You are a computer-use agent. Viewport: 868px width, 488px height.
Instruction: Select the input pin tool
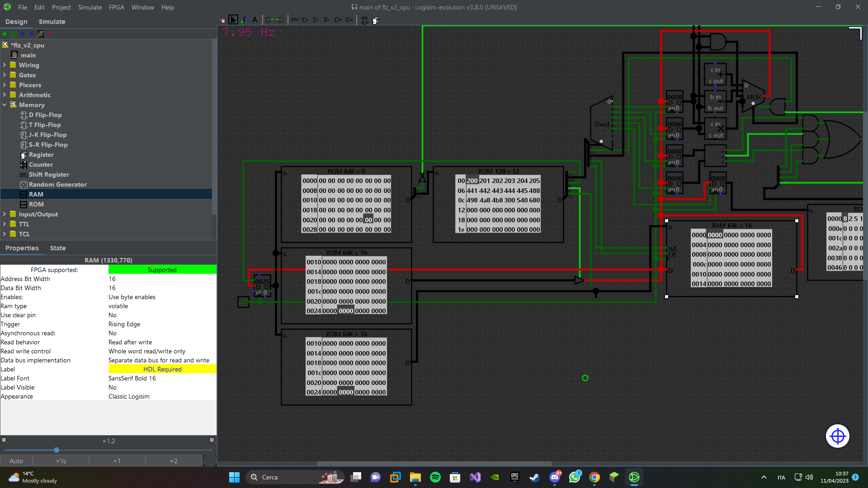click(269, 20)
